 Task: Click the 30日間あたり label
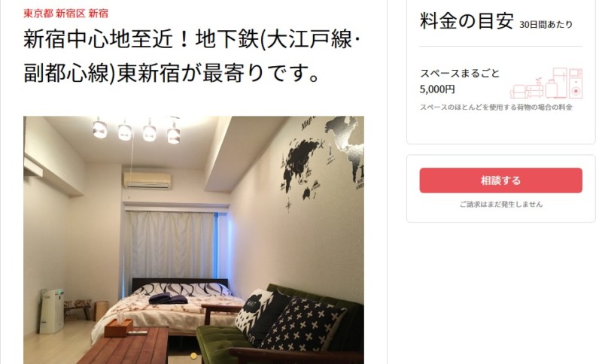point(546,25)
